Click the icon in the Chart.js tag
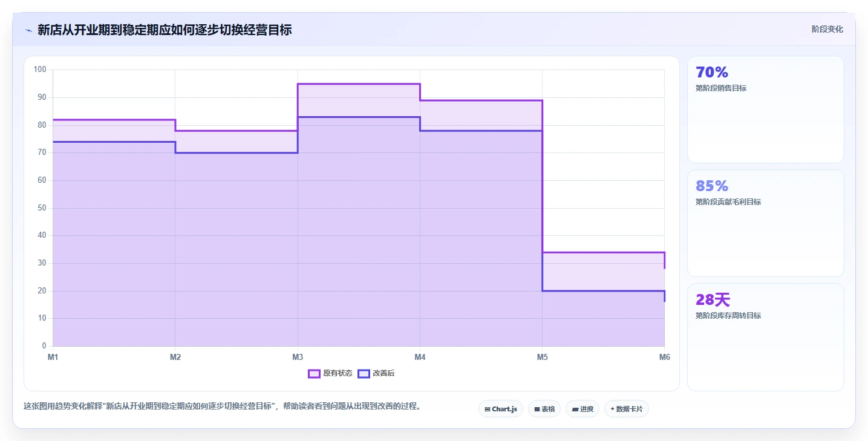The height and width of the screenshot is (441, 868). [488, 410]
